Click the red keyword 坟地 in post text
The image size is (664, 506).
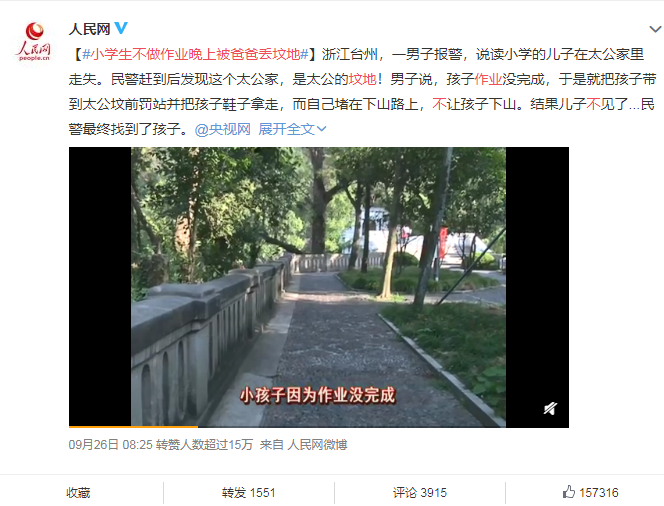click(x=362, y=79)
